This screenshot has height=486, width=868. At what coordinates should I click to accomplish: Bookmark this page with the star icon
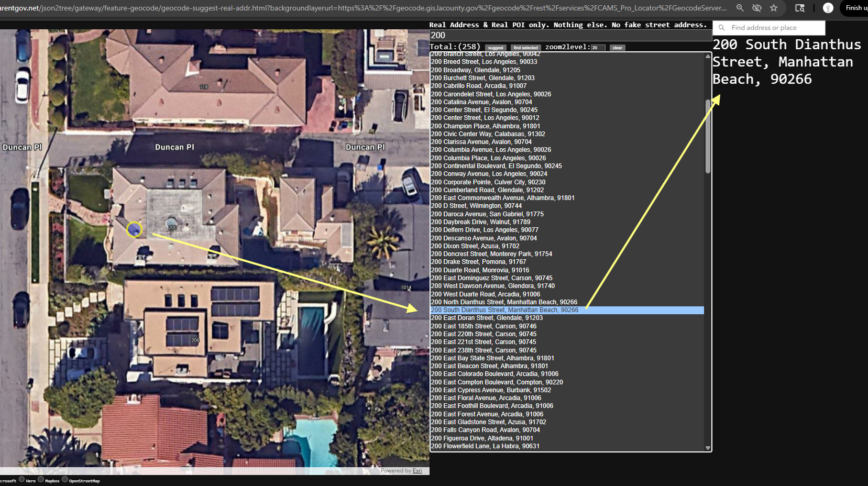774,8
